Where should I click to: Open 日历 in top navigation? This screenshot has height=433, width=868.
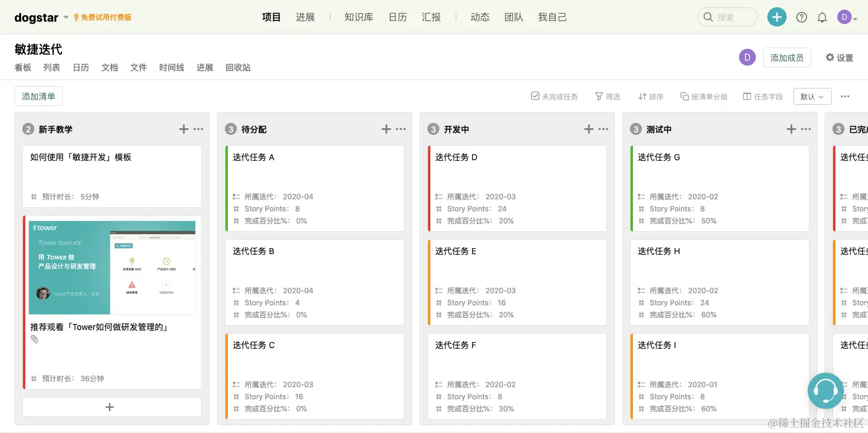click(x=398, y=17)
